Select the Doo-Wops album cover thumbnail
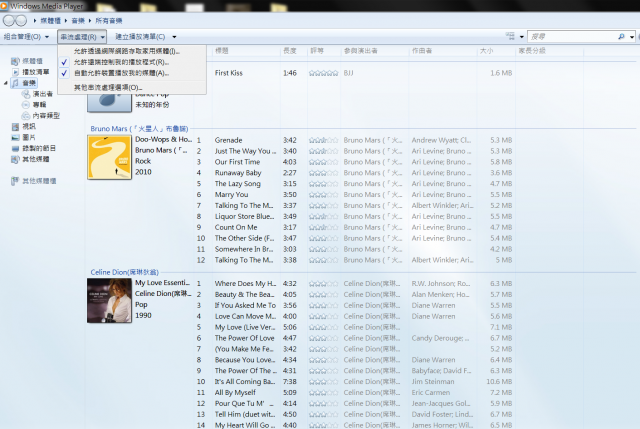Screen dimensions: 640x429 click(x=109, y=158)
